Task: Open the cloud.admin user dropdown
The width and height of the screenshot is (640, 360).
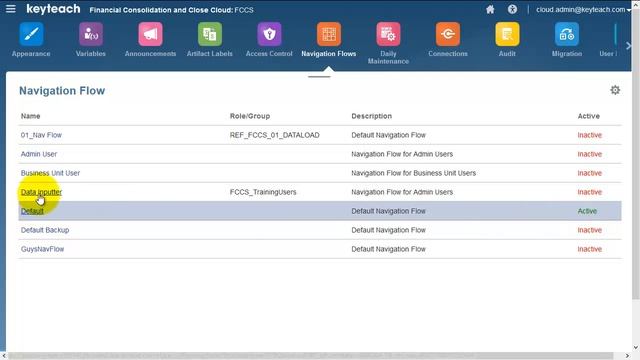Action: tap(583, 9)
